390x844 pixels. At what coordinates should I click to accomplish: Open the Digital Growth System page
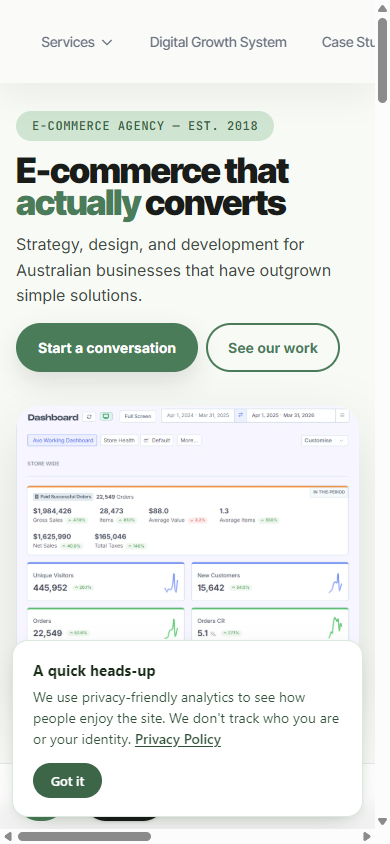click(218, 42)
